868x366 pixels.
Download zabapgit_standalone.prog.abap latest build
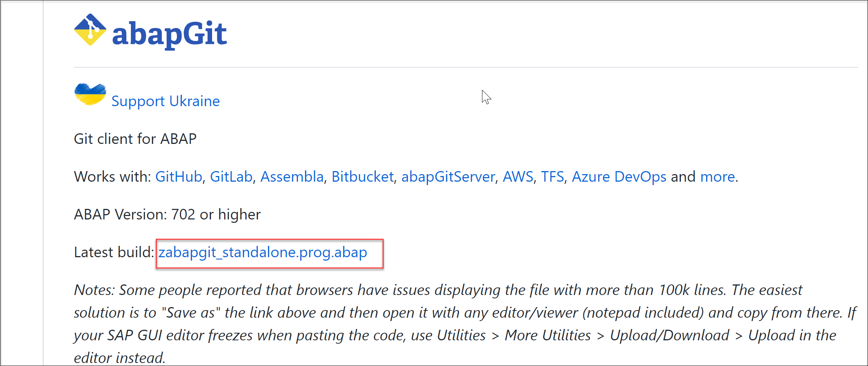tap(263, 252)
